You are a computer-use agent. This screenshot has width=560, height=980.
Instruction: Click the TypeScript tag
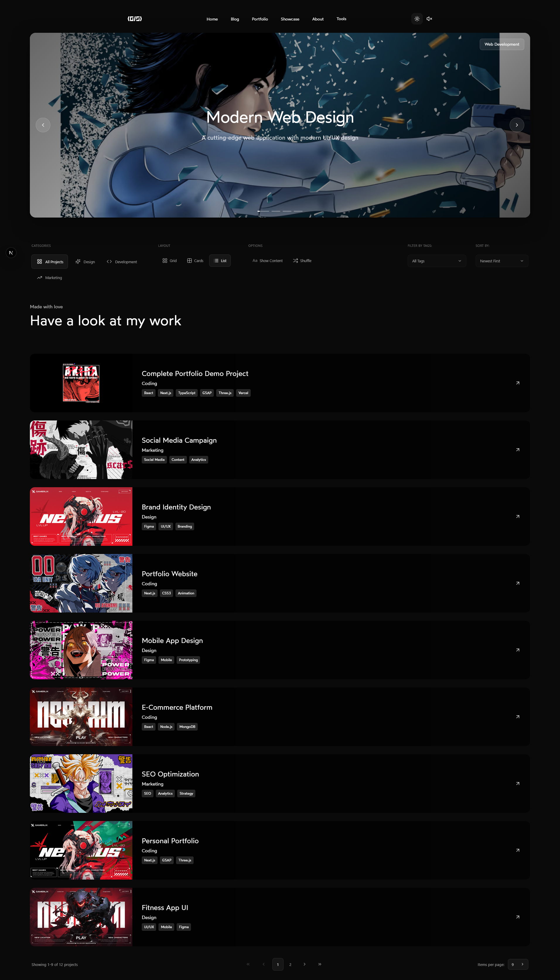(187, 393)
